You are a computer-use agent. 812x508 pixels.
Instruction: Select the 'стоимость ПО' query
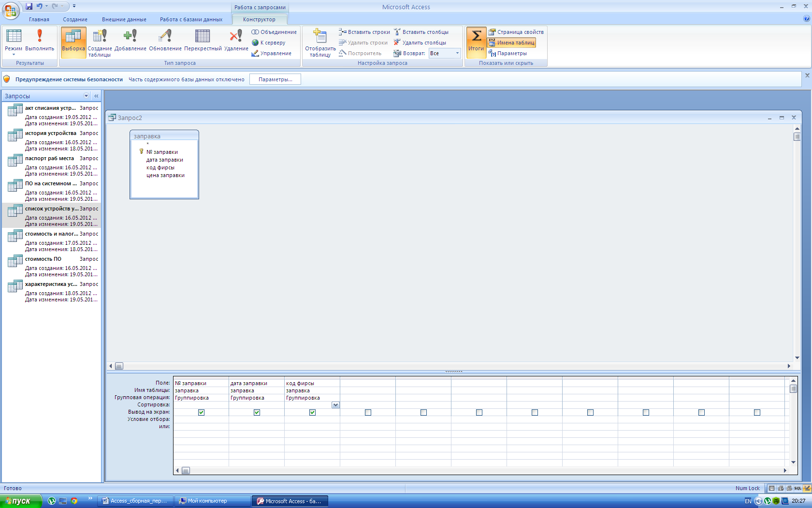(x=52, y=266)
